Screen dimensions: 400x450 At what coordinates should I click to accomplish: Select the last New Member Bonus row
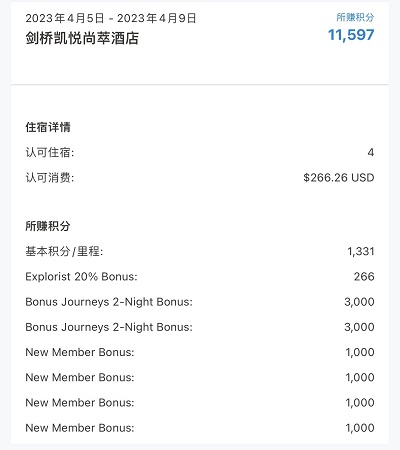(x=200, y=428)
